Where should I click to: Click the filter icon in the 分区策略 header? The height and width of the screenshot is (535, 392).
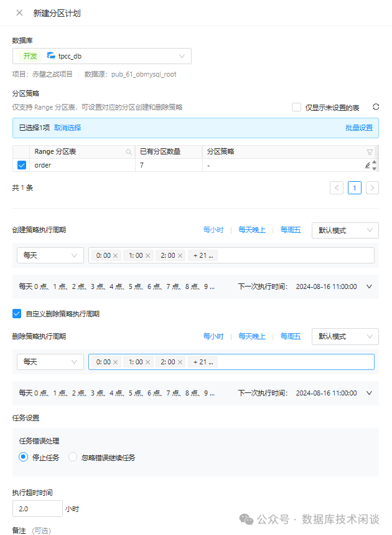(370, 152)
